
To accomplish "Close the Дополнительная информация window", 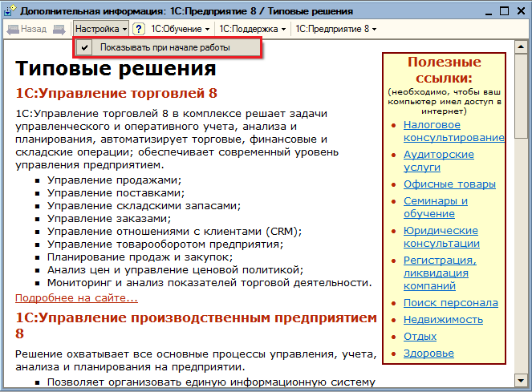I will coord(521,11).
